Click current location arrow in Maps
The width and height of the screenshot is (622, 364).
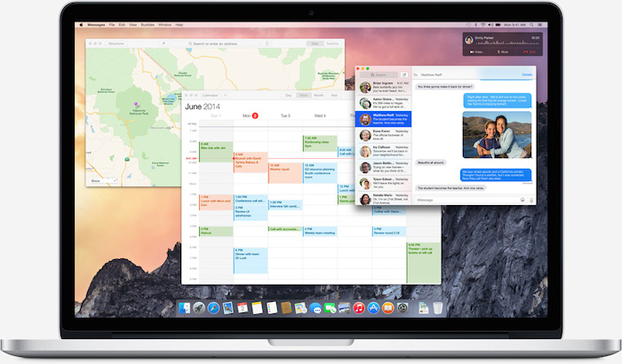163,44
